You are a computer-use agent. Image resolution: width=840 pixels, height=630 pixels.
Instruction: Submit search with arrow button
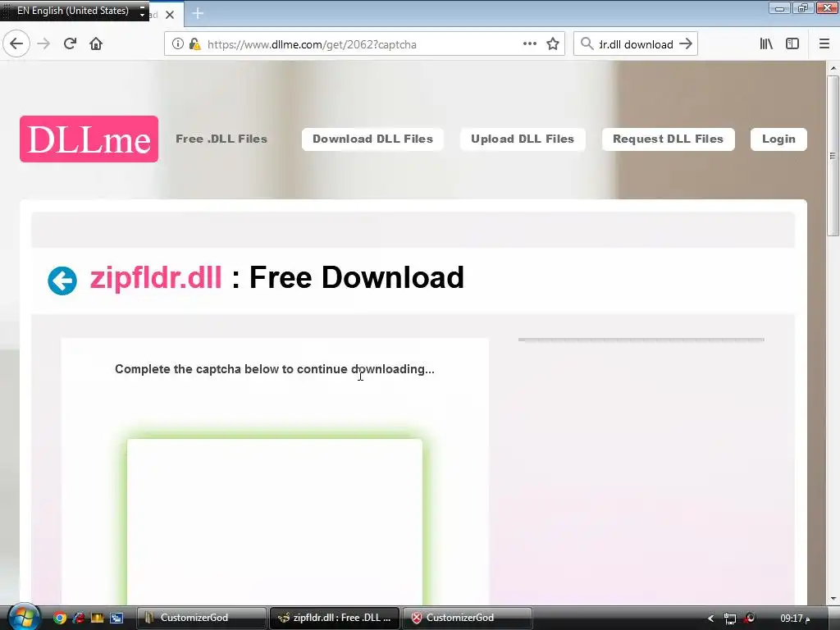[x=686, y=44]
